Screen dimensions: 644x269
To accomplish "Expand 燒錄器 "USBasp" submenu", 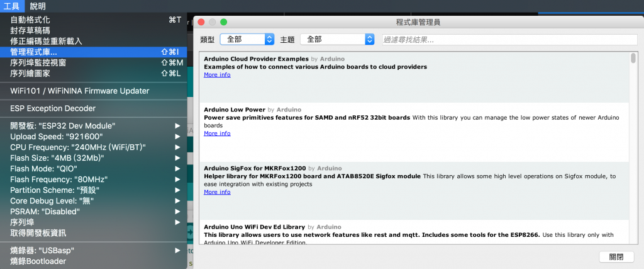I will [x=94, y=250].
